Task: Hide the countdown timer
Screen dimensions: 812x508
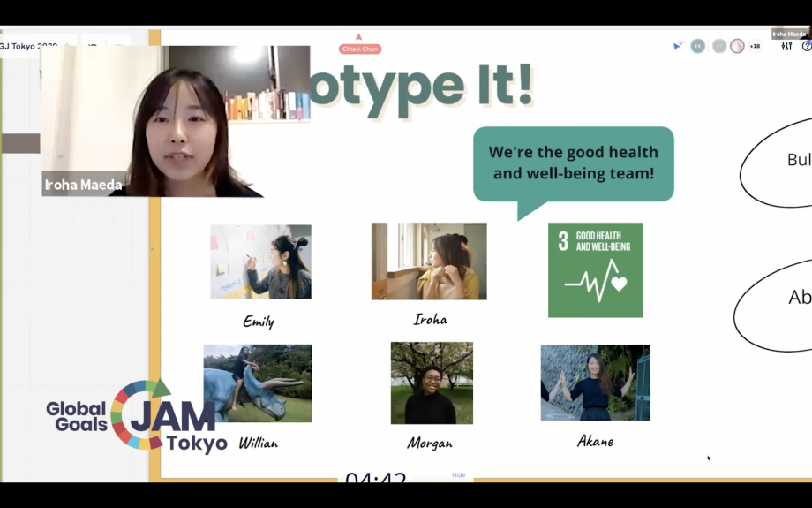Action: point(458,475)
